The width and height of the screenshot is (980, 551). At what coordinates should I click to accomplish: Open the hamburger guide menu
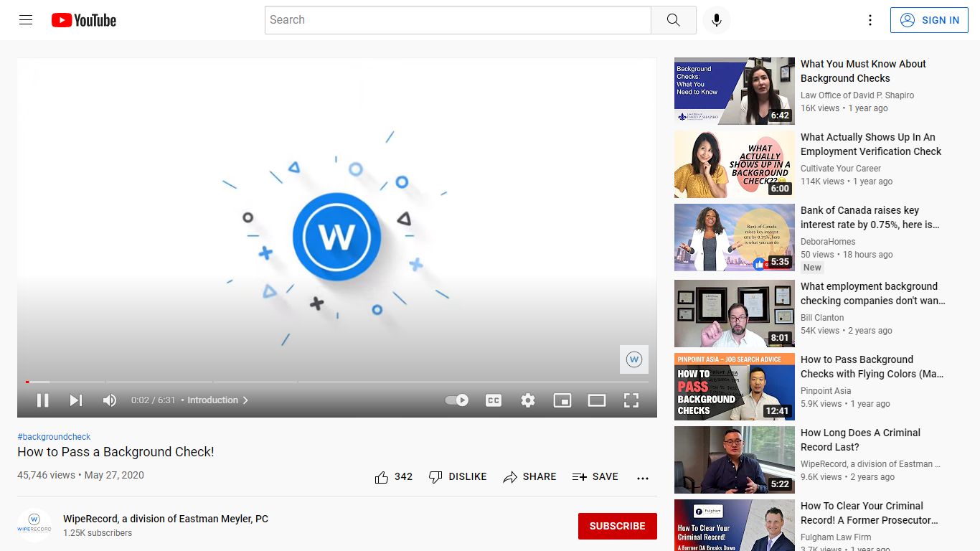point(26,20)
